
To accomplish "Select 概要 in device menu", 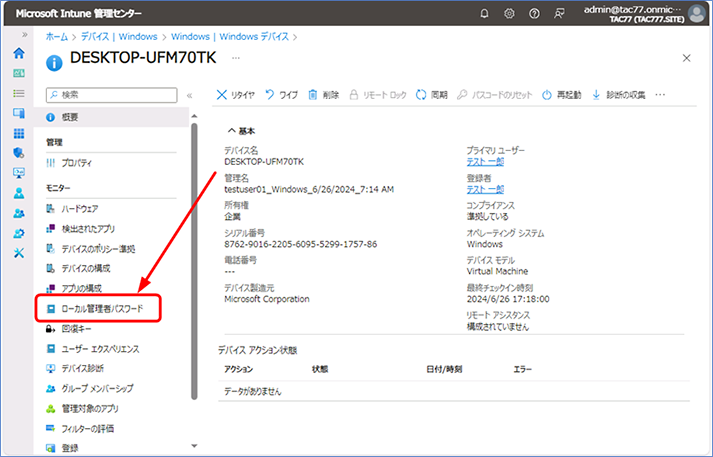I will tap(111, 117).
